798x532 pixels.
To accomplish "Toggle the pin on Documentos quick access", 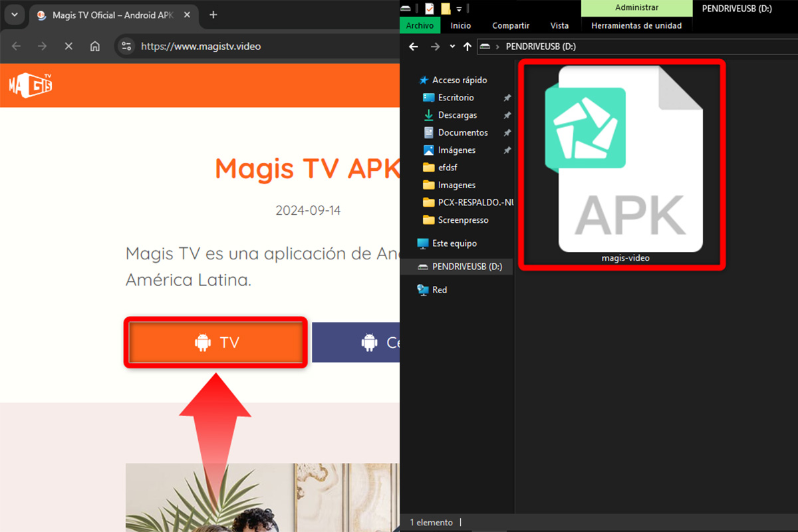I will click(x=506, y=132).
